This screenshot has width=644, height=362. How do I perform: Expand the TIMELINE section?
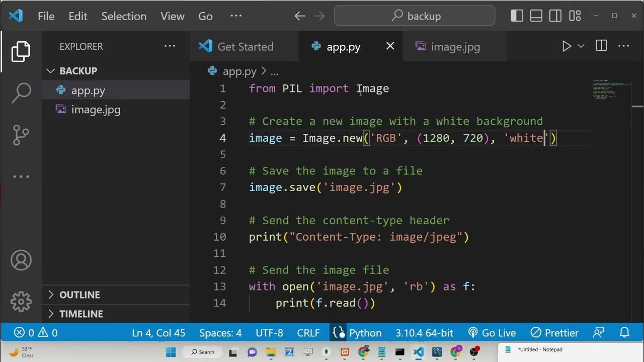click(80, 314)
